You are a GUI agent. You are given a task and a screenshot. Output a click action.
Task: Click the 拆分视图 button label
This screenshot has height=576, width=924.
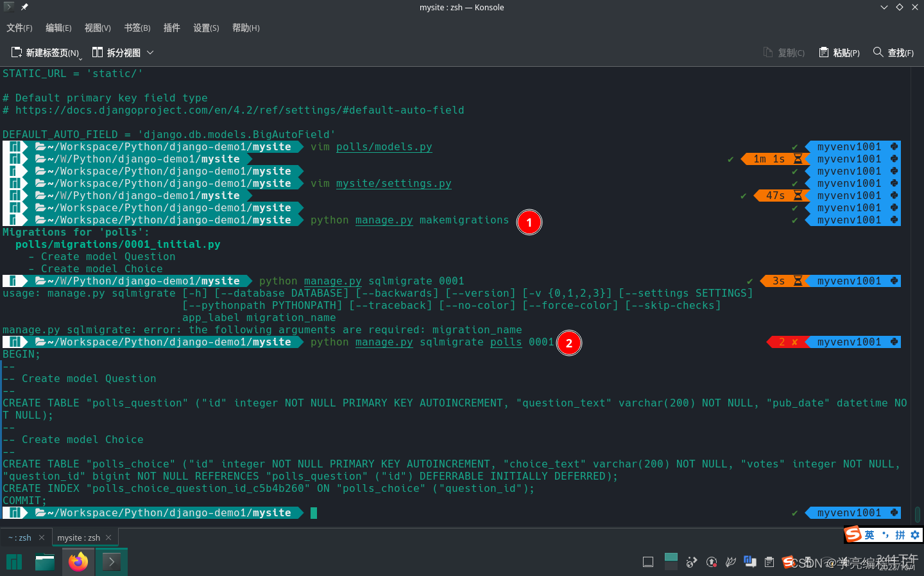[123, 53]
